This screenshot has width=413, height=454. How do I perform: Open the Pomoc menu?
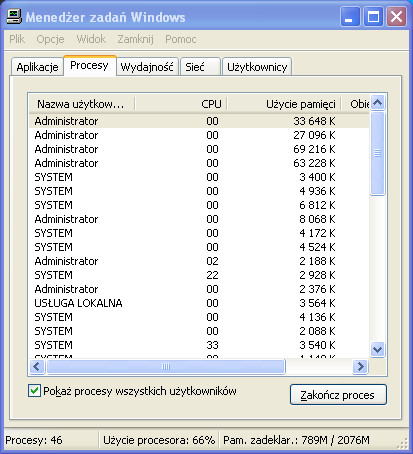pyautogui.click(x=181, y=39)
